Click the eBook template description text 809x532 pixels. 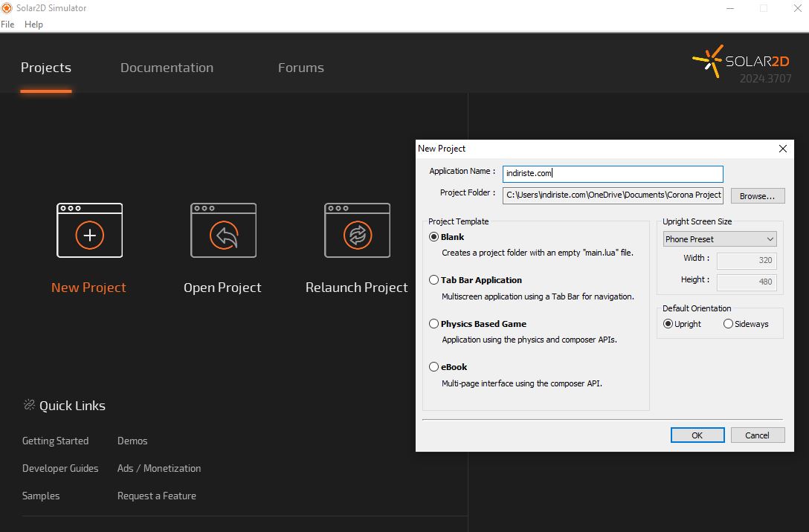(x=522, y=383)
